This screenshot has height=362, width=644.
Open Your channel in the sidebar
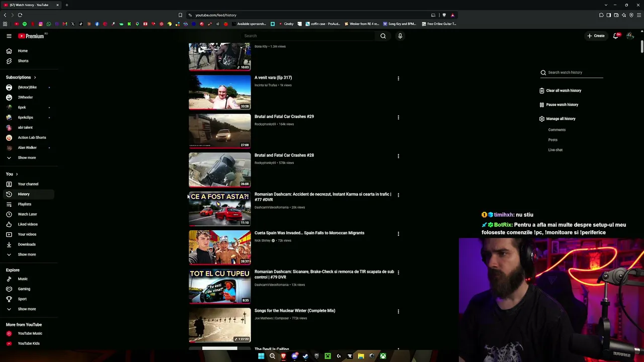click(x=28, y=184)
